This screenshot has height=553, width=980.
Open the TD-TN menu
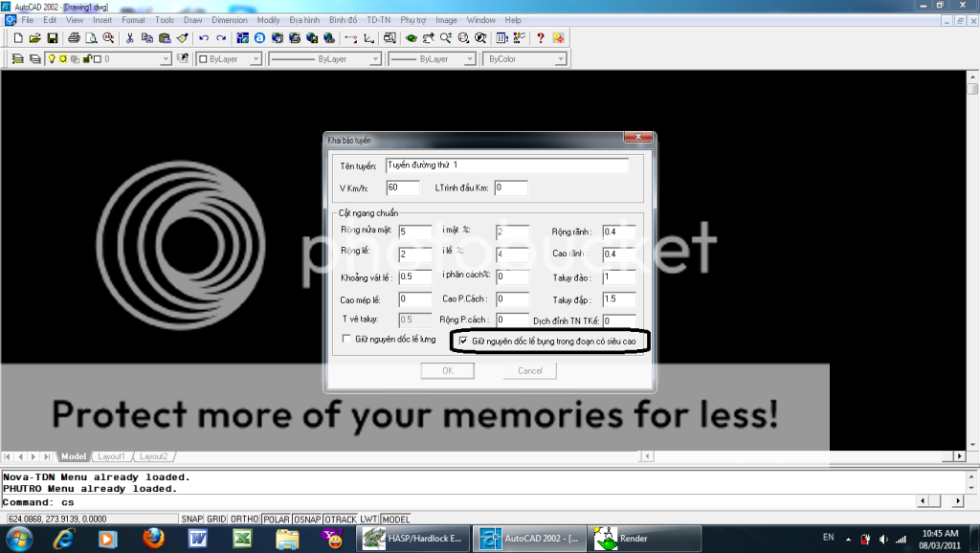tap(379, 20)
